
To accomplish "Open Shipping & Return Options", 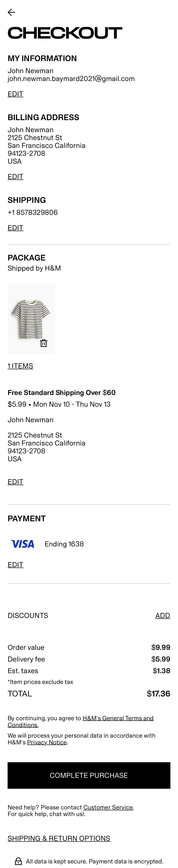I will tap(59, 838).
